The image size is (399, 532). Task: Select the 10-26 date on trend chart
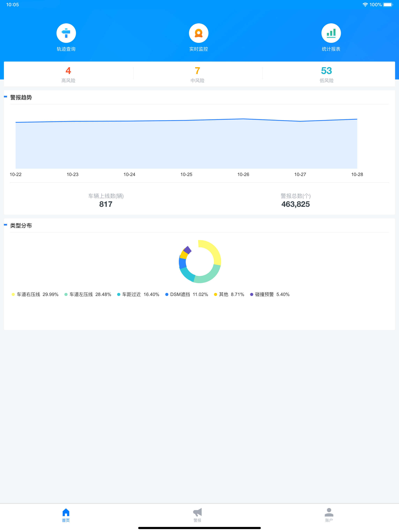pyautogui.click(x=243, y=174)
